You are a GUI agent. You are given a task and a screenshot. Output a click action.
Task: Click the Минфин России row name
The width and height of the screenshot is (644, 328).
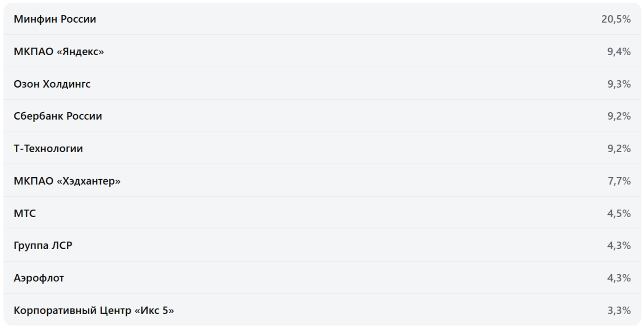tap(55, 19)
